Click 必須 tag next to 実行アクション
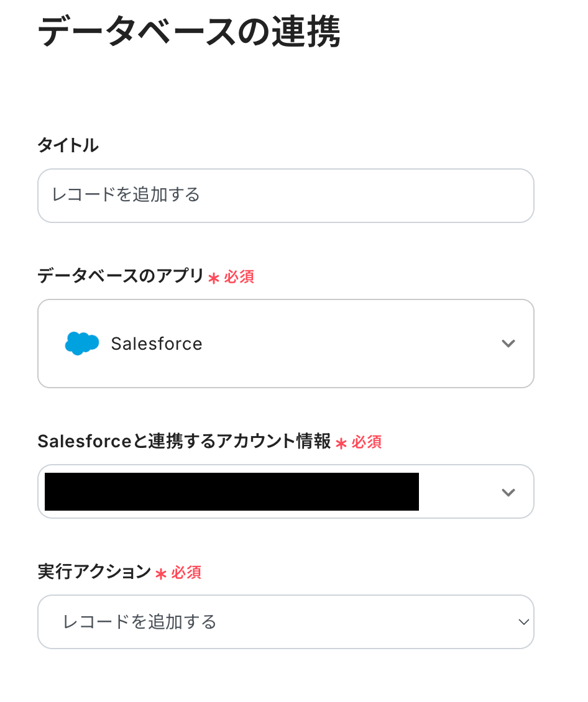 [x=186, y=573]
